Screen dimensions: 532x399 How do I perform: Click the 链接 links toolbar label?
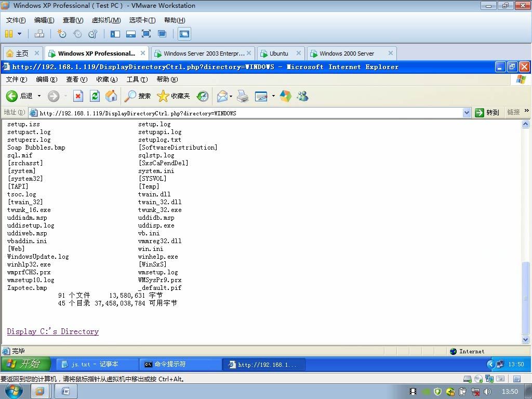[513, 112]
